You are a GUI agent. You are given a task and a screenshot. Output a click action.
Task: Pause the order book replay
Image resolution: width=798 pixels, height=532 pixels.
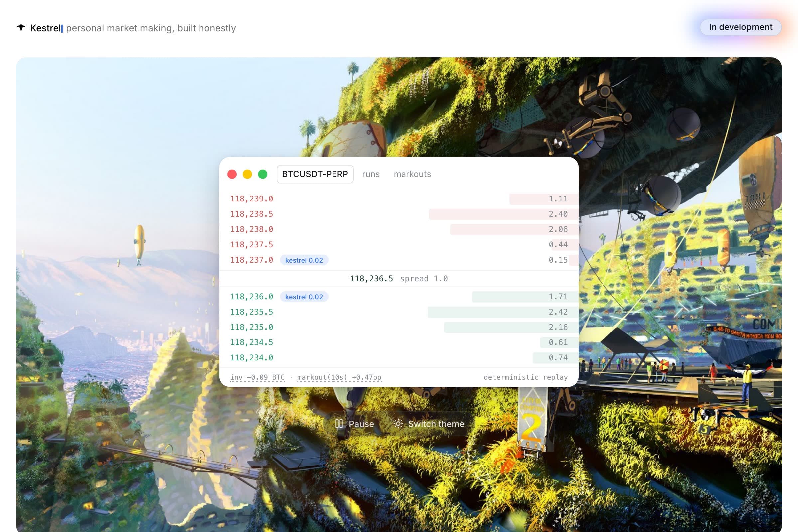point(354,424)
